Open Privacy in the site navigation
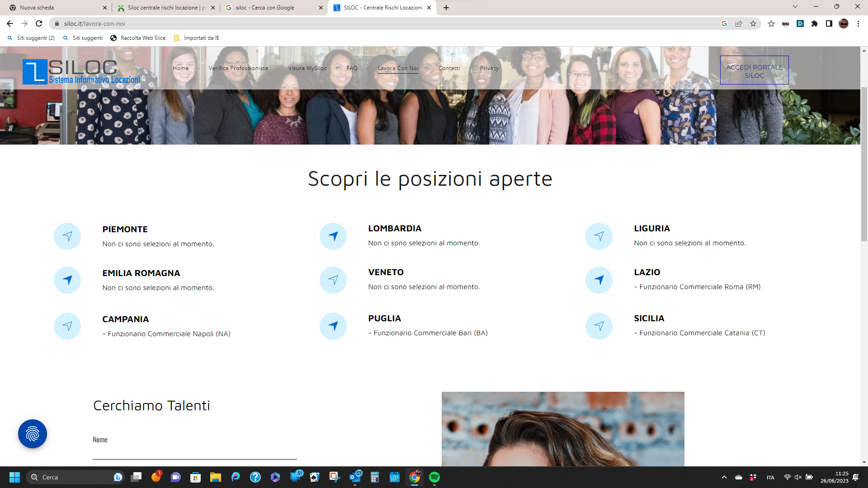This screenshot has width=868, height=488. (x=490, y=68)
